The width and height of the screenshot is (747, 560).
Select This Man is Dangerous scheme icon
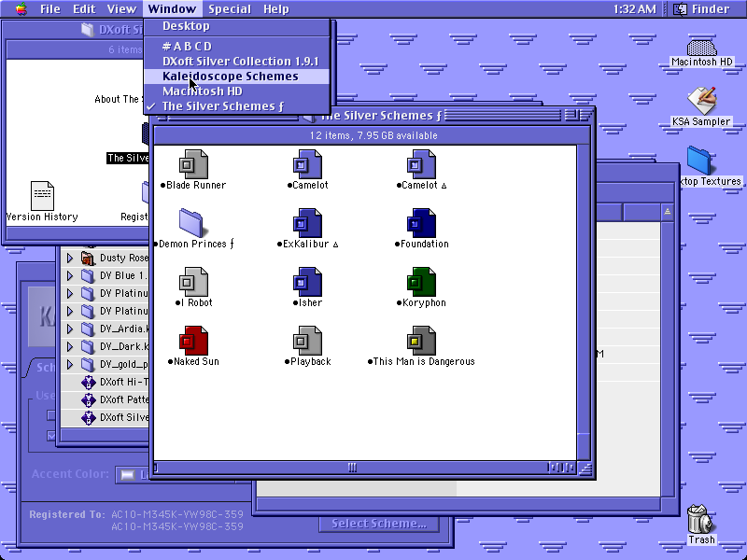[x=421, y=340]
